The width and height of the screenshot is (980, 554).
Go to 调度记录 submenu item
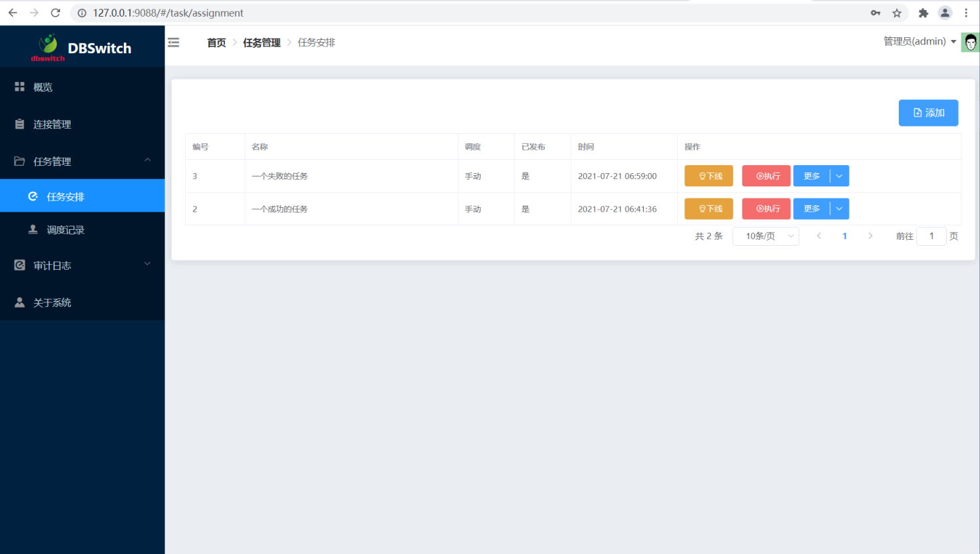point(65,230)
